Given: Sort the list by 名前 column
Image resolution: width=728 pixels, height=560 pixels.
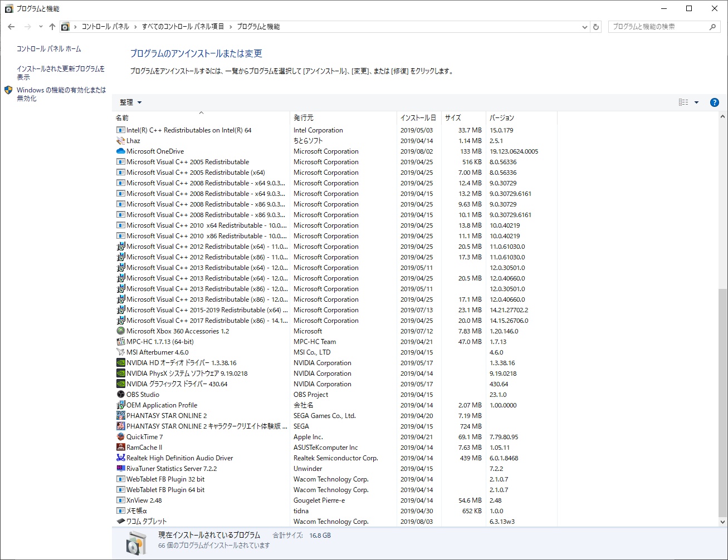Looking at the screenshot, I should (201, 117).
